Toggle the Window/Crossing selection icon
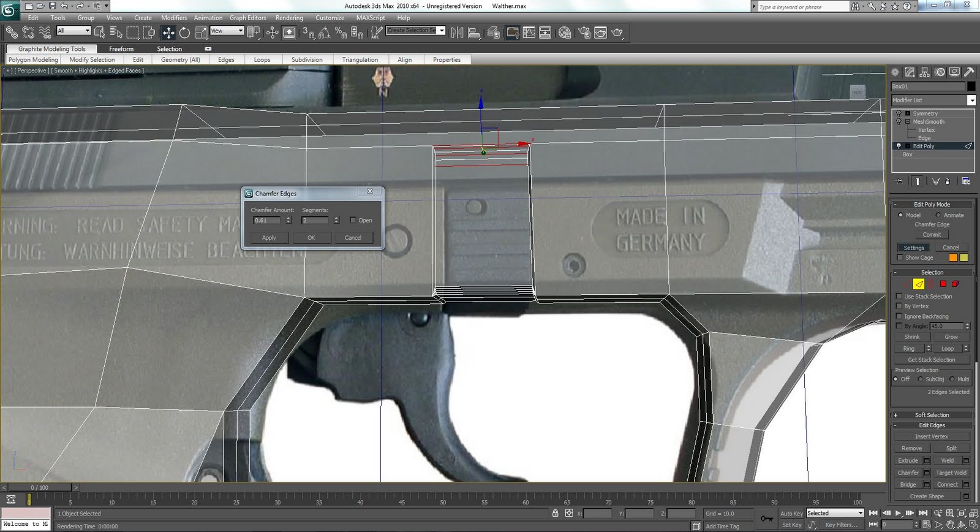 pos(149,32)
